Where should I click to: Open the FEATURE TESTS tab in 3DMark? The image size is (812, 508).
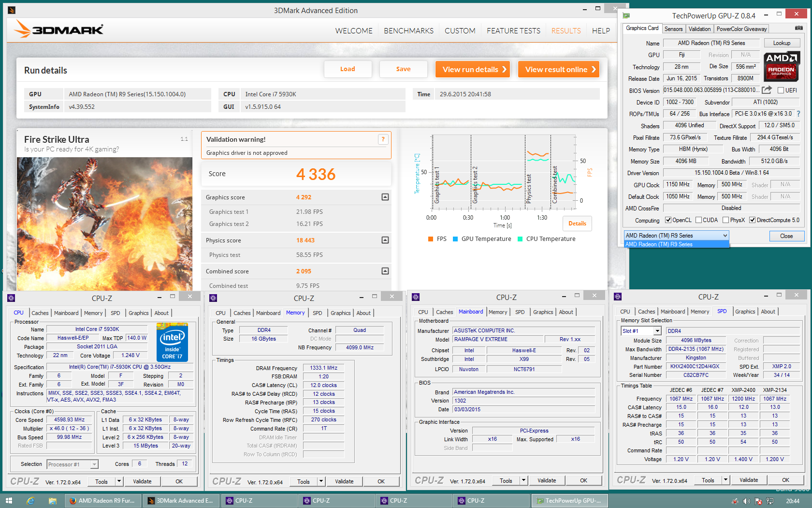coord(513,30)
